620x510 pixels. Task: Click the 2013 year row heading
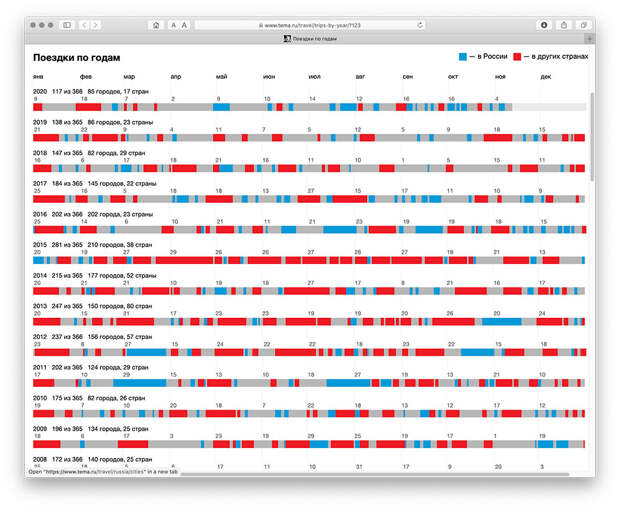coord(40,305)
